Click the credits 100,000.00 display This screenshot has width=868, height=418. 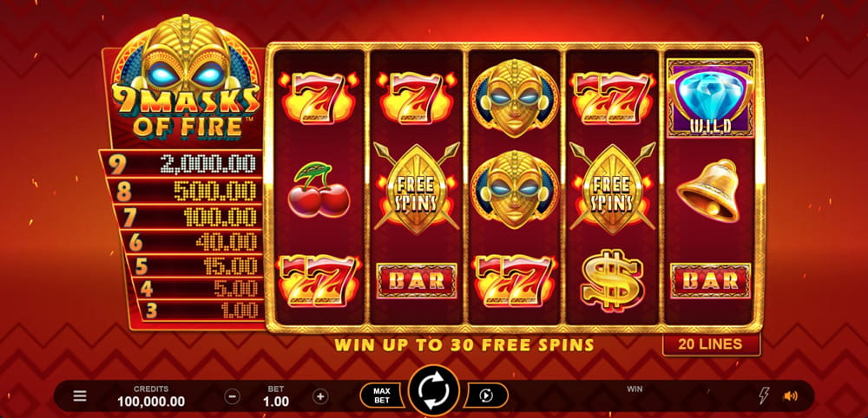click(151, 396)
